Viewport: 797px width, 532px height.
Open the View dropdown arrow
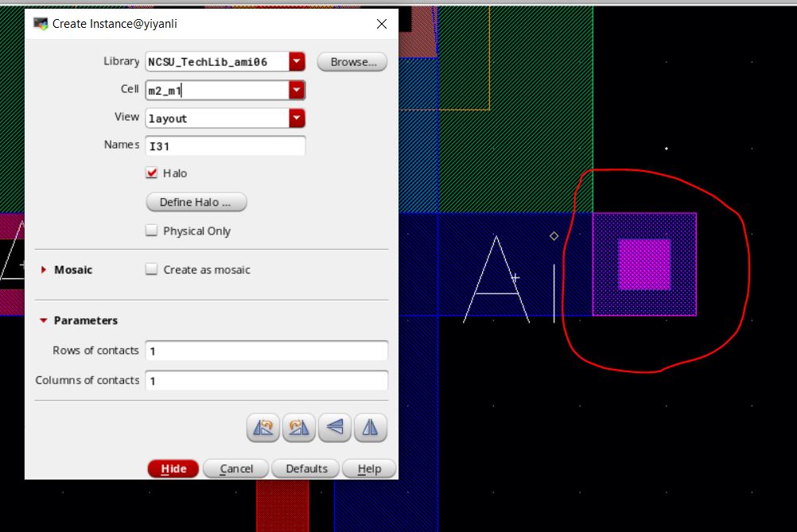[297, 118]
